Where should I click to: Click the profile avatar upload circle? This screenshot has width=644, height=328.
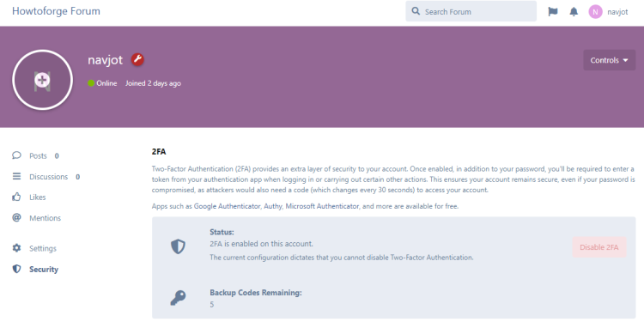tap(42, 80)
